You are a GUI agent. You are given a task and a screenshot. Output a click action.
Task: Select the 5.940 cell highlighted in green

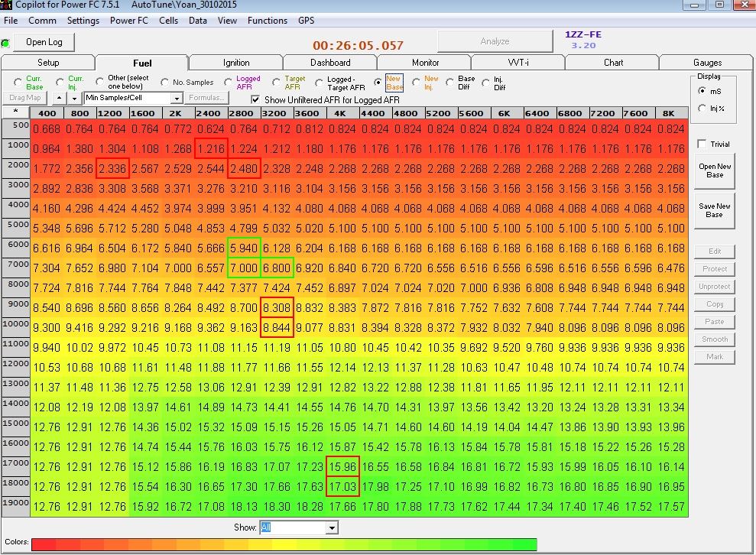coord(244,248)
